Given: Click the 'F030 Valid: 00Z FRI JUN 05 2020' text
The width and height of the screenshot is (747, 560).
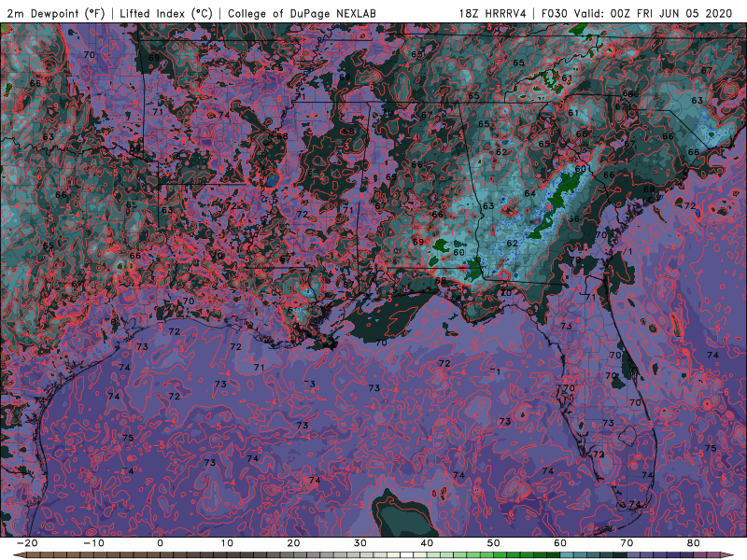Looking at the screenshot, I should point(637,13).
